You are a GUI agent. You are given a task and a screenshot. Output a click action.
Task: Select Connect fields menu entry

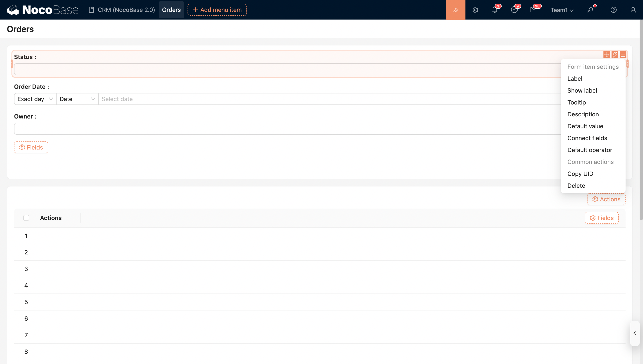point(587,138)
